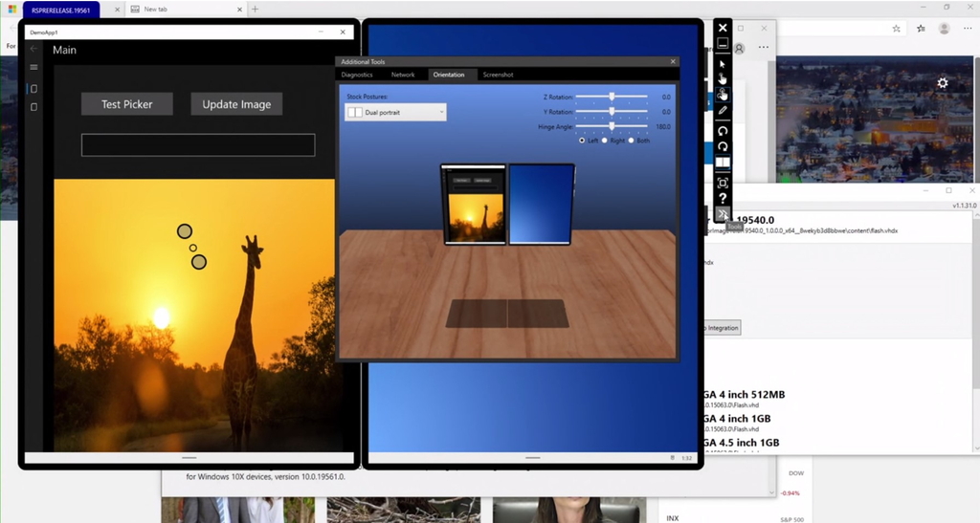Select the Right hinge radio button

coord(605,141)
